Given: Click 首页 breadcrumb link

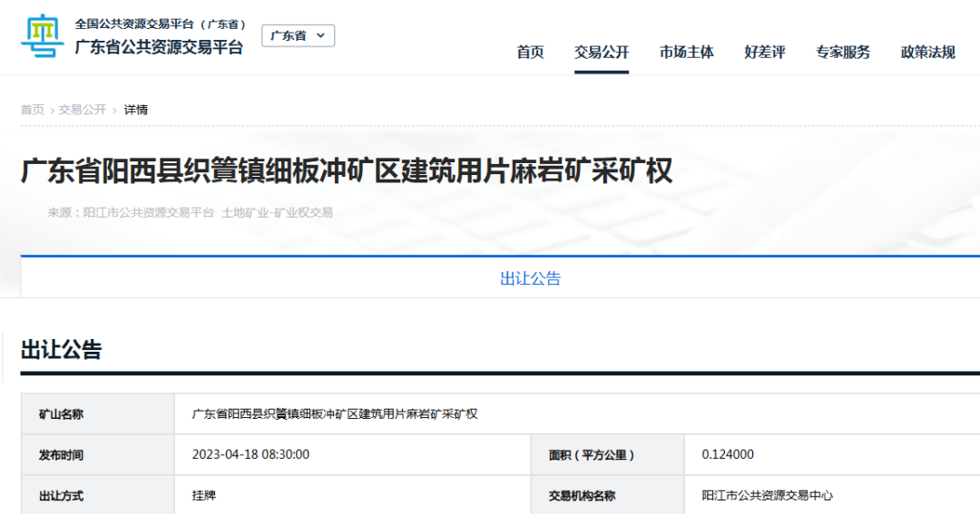Looking at the screenshot, I should (x=33, y=110).
